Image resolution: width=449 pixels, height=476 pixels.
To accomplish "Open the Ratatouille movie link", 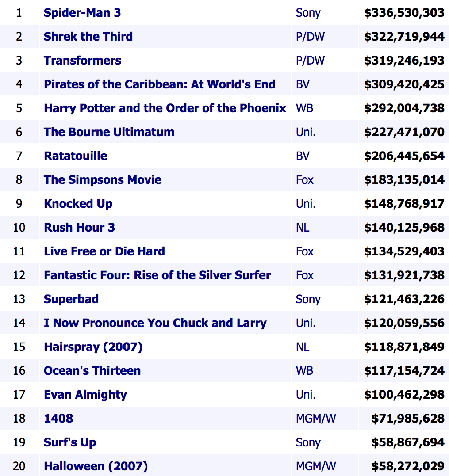I will (75, 156).
